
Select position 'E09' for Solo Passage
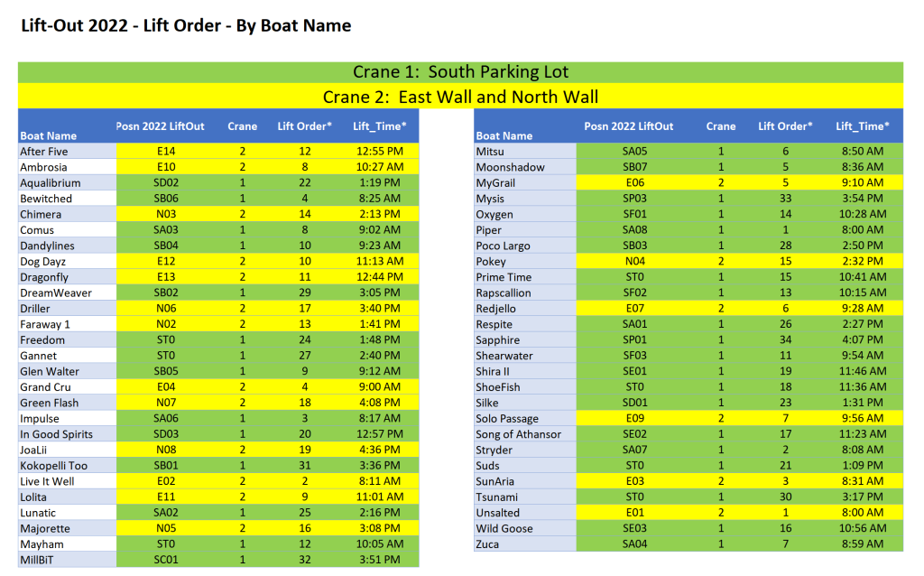634,419
